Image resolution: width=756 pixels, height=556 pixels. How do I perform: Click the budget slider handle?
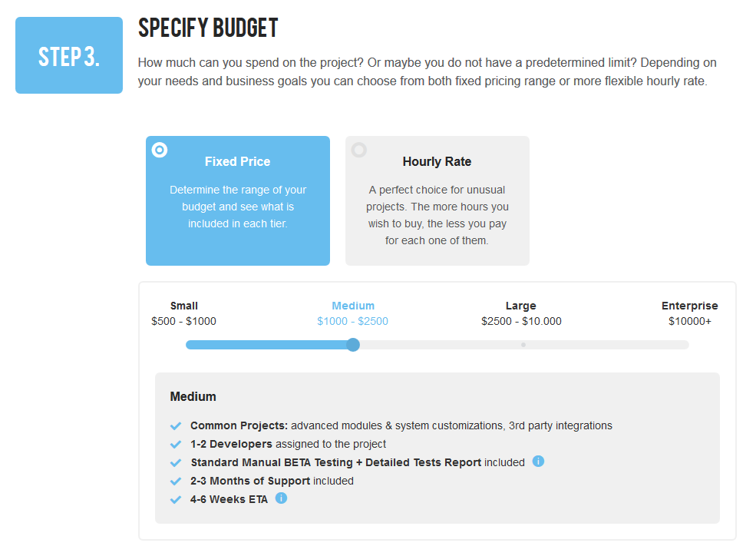[353, 345]
